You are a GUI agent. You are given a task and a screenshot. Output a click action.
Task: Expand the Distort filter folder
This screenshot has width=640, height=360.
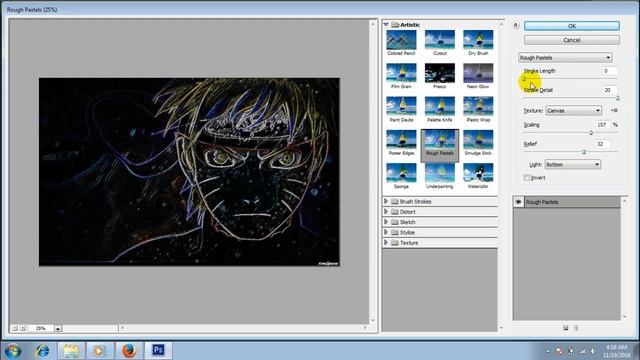[x=386, y=211]
